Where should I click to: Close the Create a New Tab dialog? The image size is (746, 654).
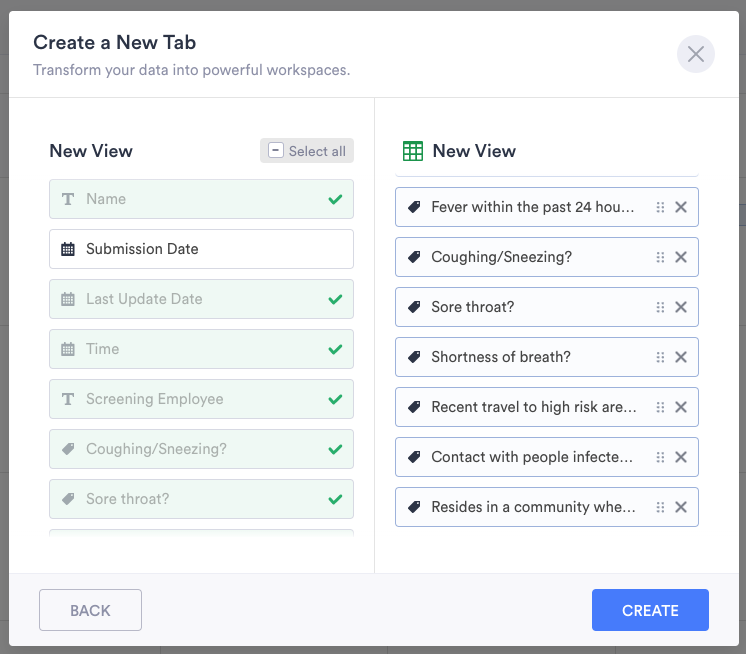(x=696, y=54)
